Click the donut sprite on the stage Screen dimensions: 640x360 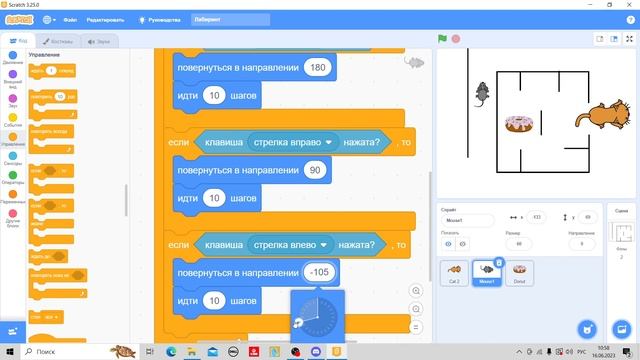[519, 124]
